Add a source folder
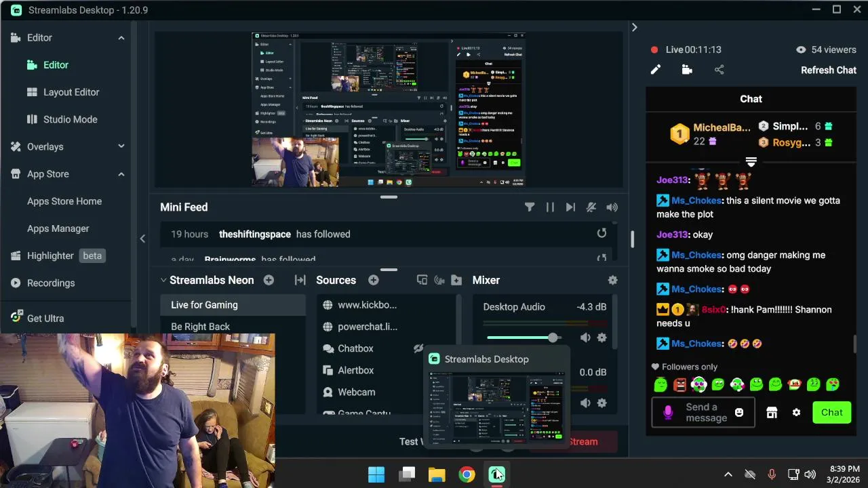This screenshot has height=488, width=868. click(x=456, y=280)
